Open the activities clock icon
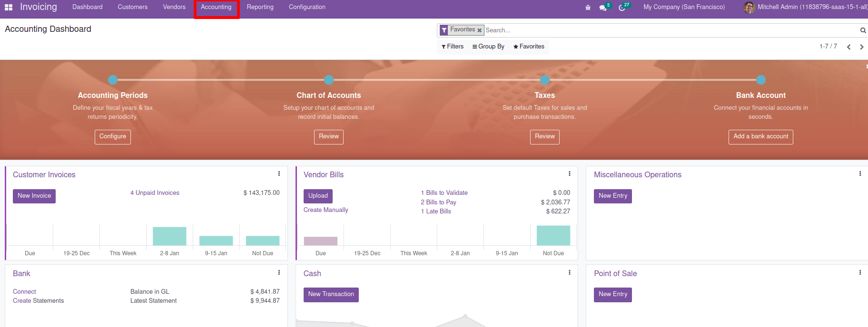The width and height of the screenshot is (868, 327). pos(622,8)
